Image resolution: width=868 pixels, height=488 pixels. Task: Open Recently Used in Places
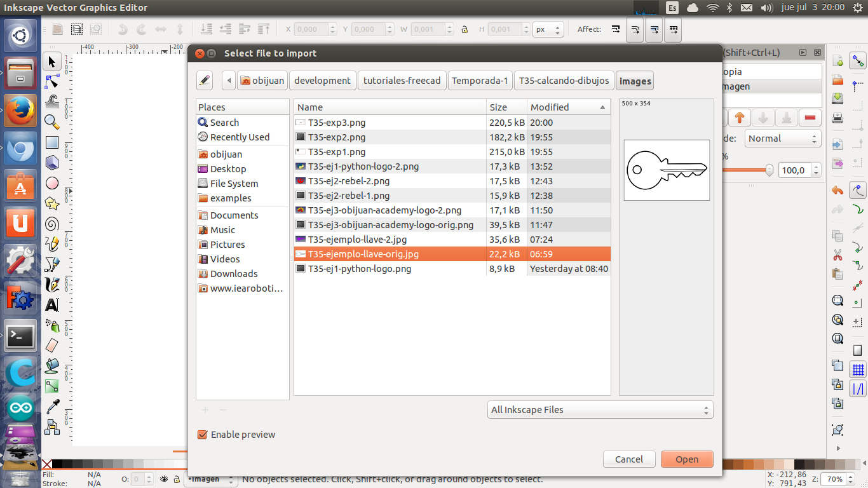[240, 137]
